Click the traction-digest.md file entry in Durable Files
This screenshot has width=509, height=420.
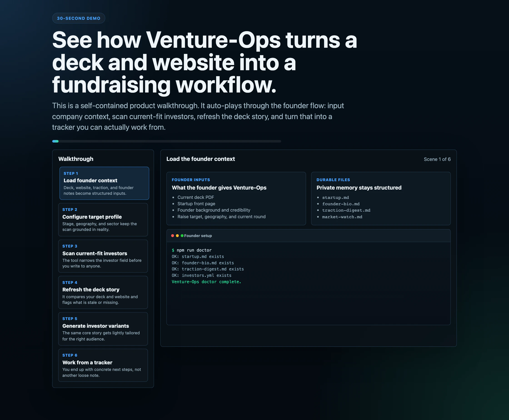click(x=346, y=210)
